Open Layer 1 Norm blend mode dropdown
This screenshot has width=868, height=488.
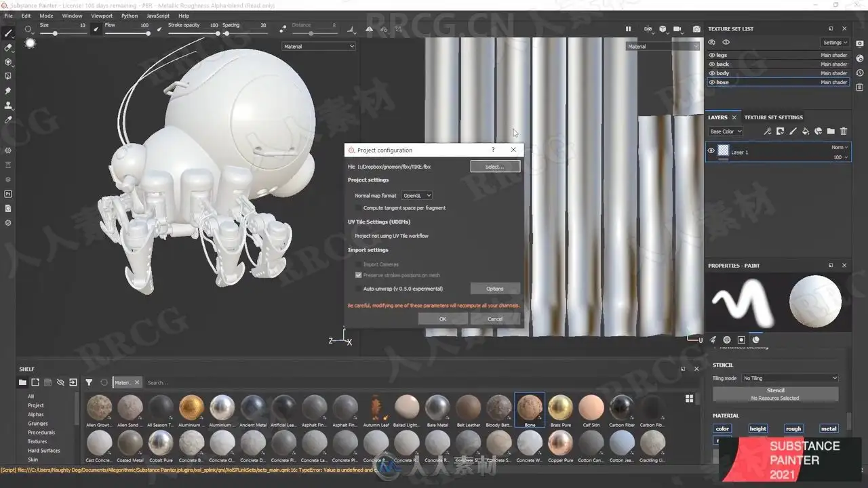[840, 147]
